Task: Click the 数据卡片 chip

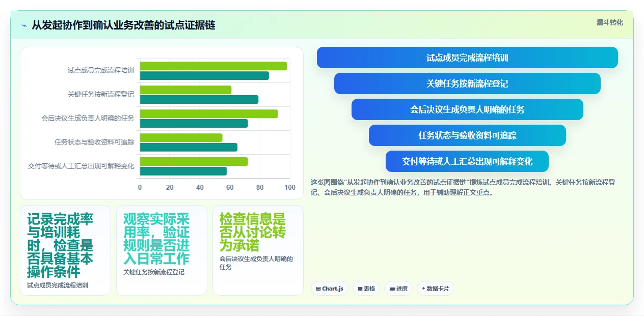Action: tap(436, 289)
